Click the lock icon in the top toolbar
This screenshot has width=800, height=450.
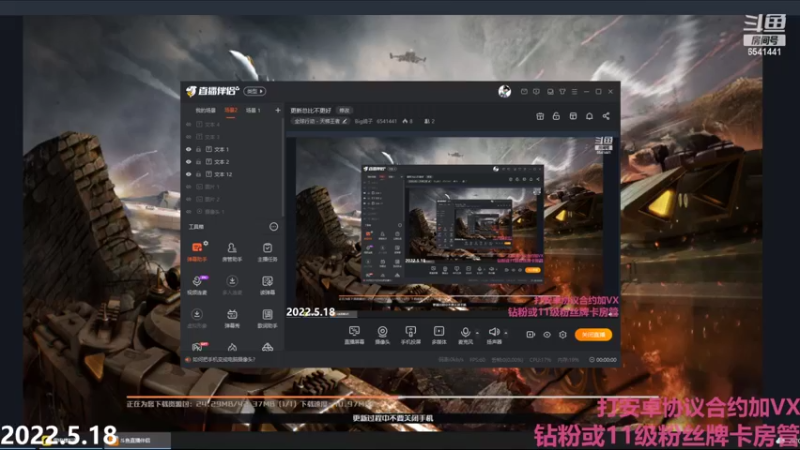(x=556, y=116)
